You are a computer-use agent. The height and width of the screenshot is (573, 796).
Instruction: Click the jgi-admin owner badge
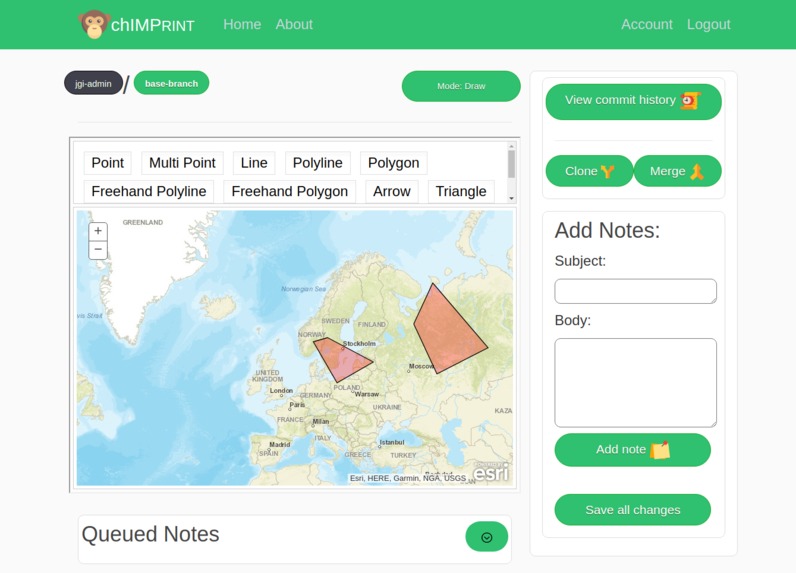click(93, 83)
